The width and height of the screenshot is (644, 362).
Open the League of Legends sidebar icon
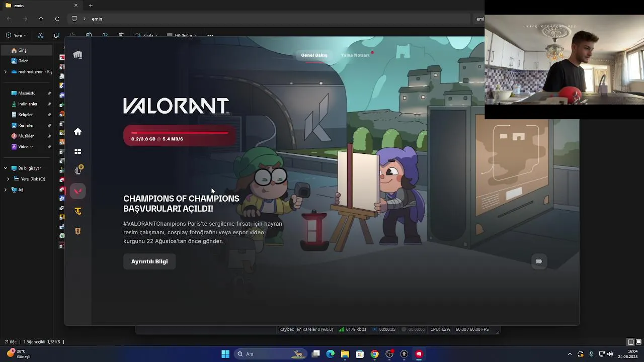[78, 170]
